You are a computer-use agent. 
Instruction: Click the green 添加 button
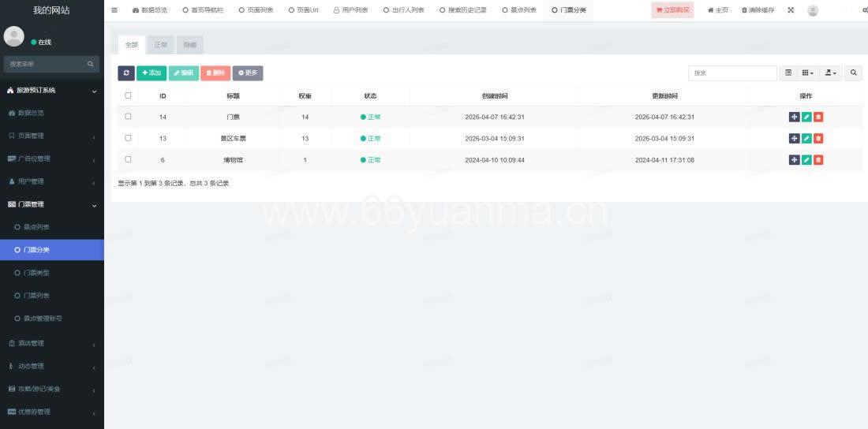click(x=152, y=73)
